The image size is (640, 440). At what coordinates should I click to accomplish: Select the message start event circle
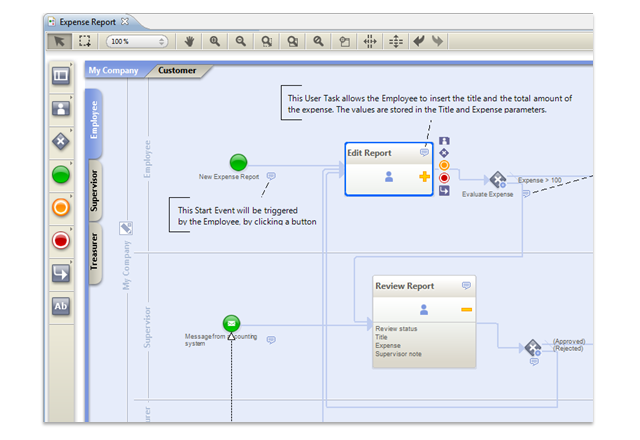click(231, 324)
